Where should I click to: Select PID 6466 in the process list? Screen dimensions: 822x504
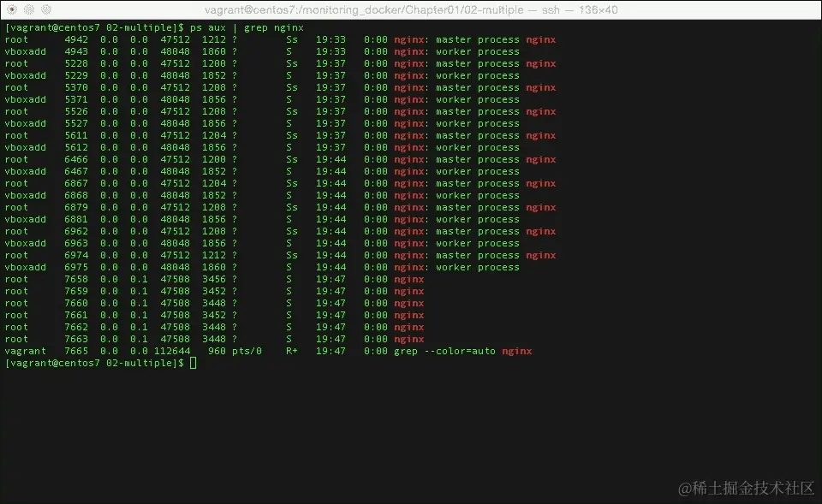(x=76, y=160)
